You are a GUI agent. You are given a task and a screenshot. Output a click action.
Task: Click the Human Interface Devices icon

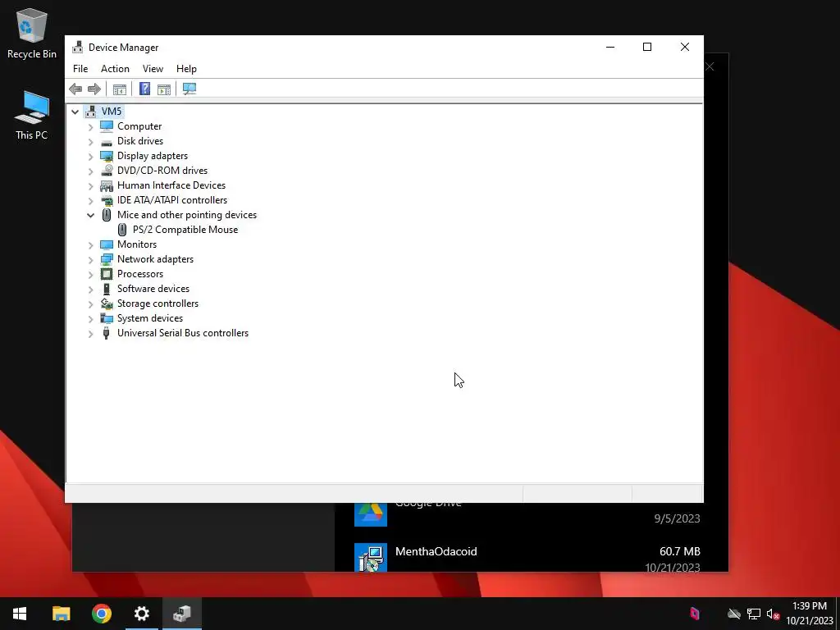coord(107,185)
